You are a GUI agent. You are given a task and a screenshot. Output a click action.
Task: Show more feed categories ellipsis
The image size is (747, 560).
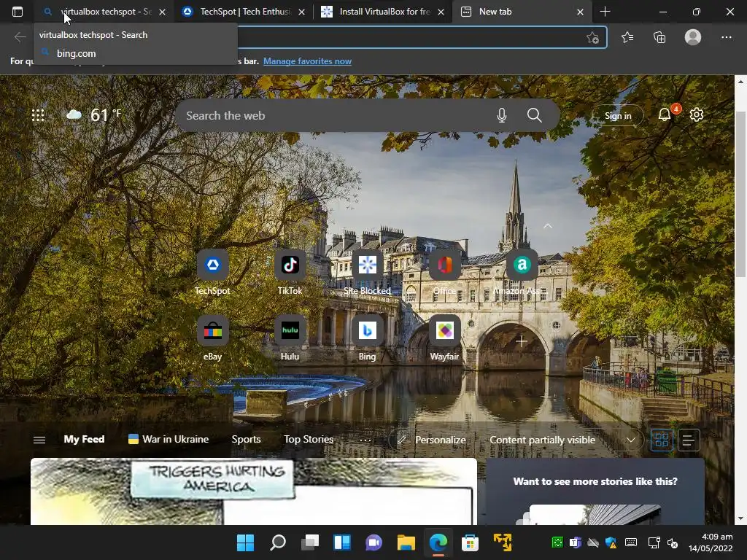coord(365,440)
